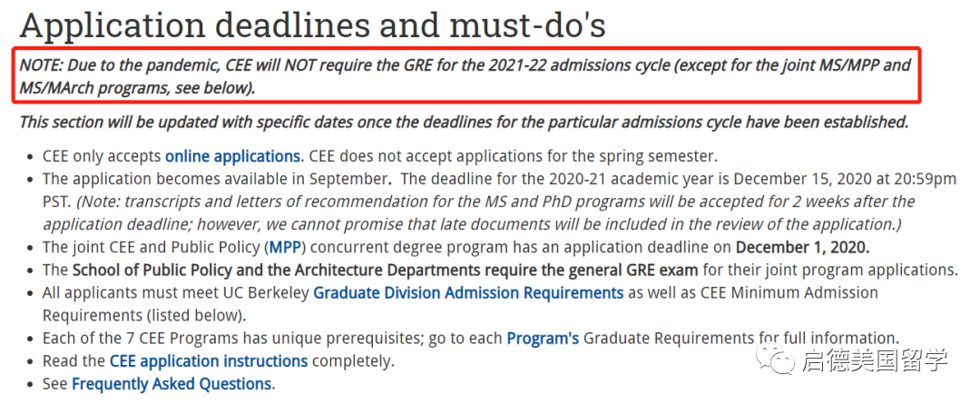Click the bold "School of Public Policy" text
The image size is (980, 404).
point(162,270)
